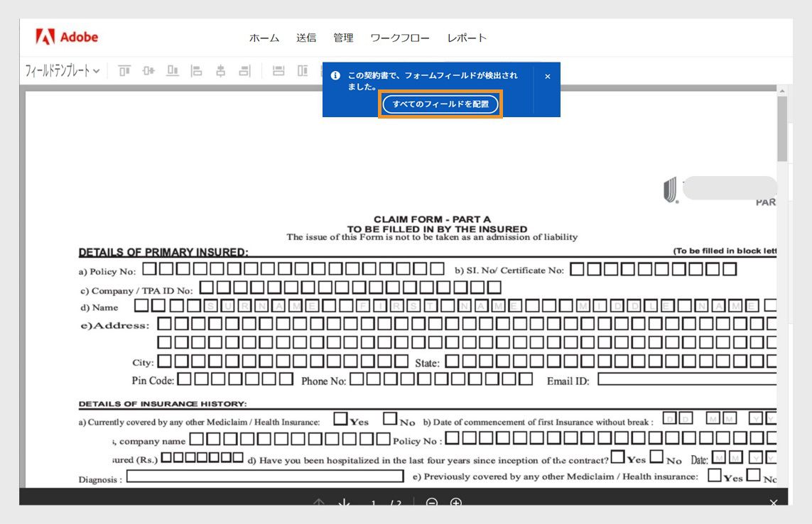Open the 管理 menu item
This screenshot has width=812, height=524.
pyautogui.click(x=344, y=38)
